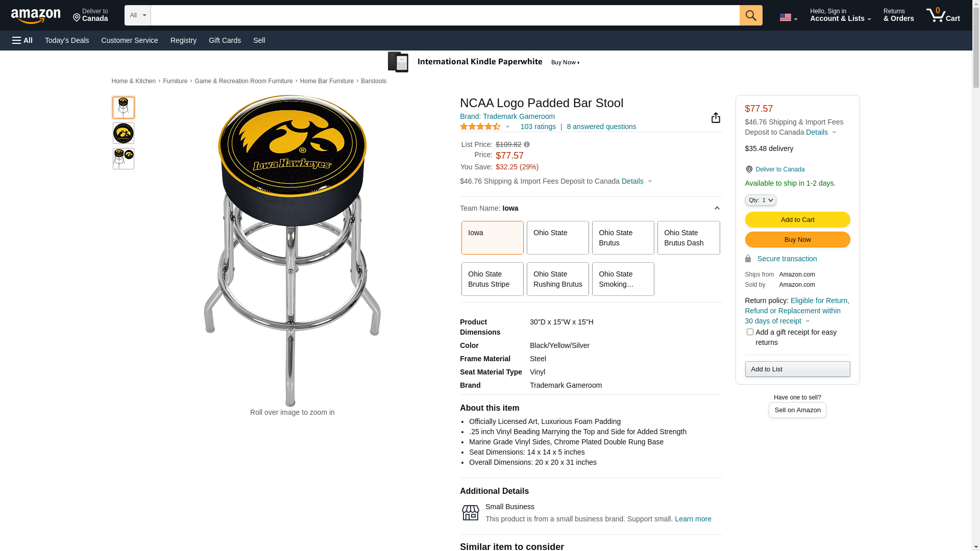Check the gift receipt checkbox
This screenshot has width=980, height=551.
click(x=750, y=332)
